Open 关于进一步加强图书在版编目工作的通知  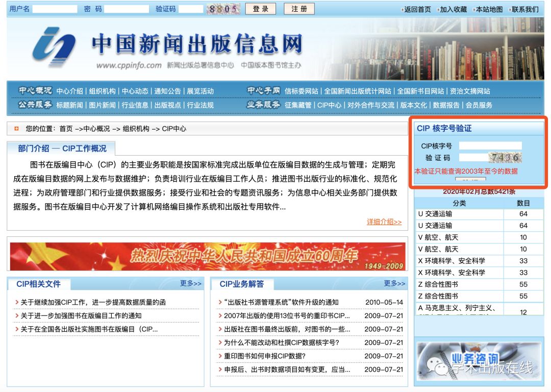81,316
